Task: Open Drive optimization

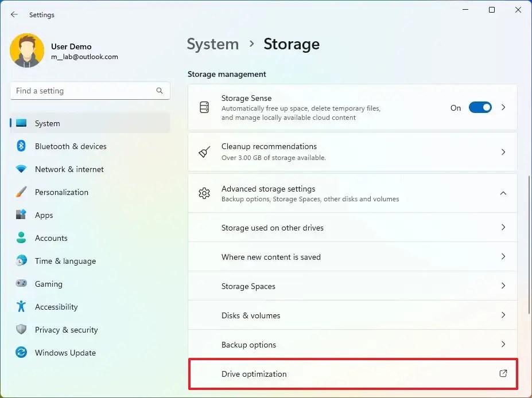Action: click(352, 374)
